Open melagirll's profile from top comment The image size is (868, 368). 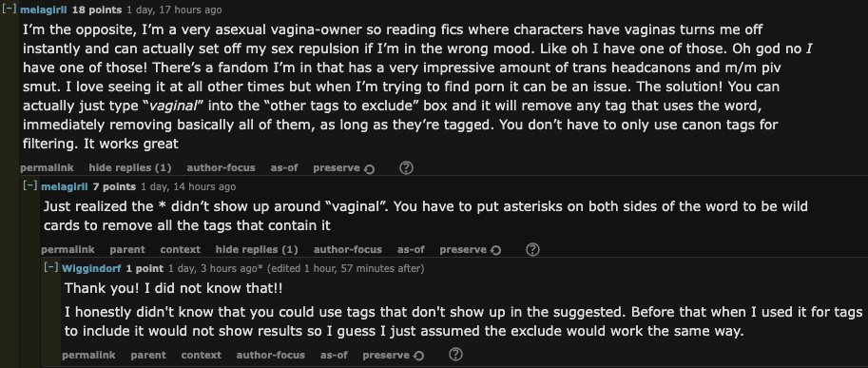coord(43,10)
